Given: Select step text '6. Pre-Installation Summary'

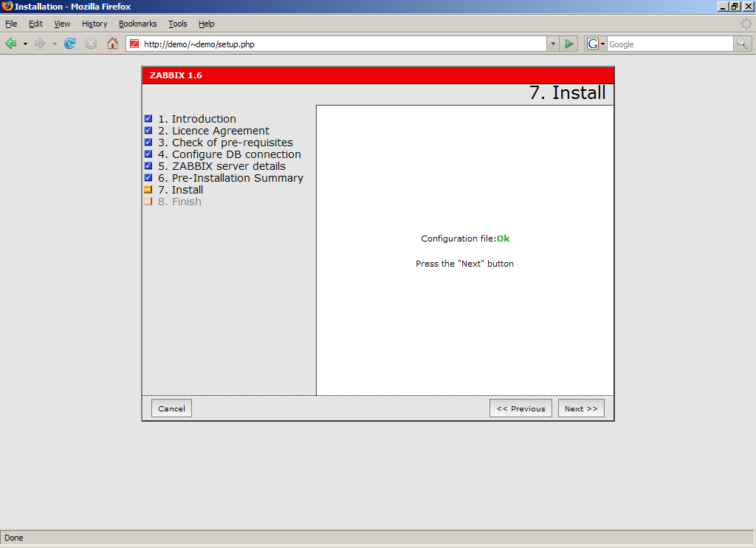Looking at the screenshot, I should pyautogui.click(x=231, y=178).
